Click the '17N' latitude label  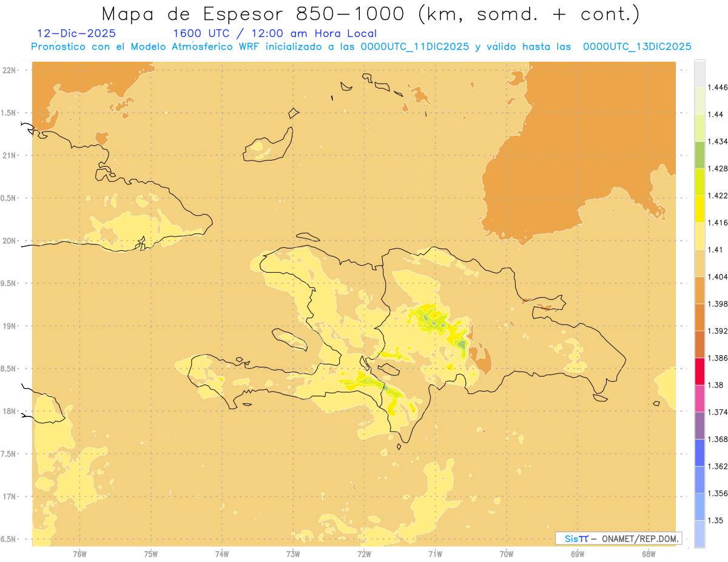click(10, 497)
